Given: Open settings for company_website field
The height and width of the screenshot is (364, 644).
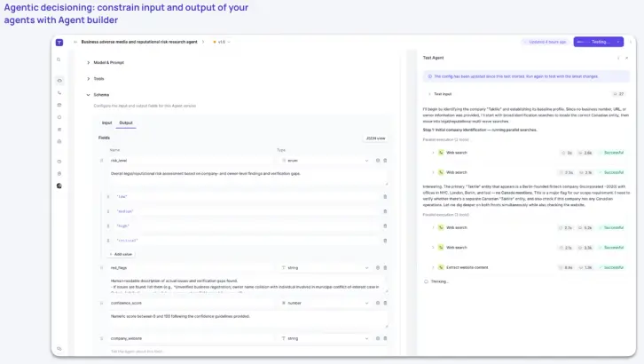Looking at the screenshot, I should pyautogui.click(x=378, y=338).
